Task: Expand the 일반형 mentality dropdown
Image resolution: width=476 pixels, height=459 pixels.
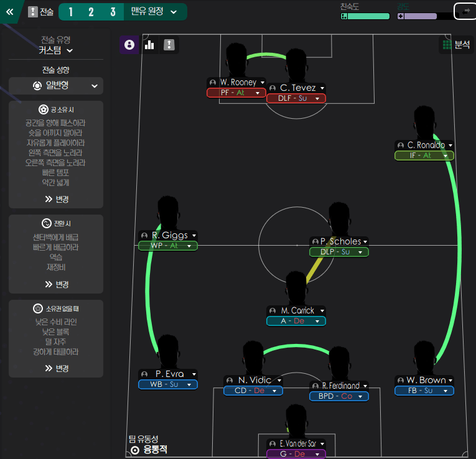Action: click(56, 86)
